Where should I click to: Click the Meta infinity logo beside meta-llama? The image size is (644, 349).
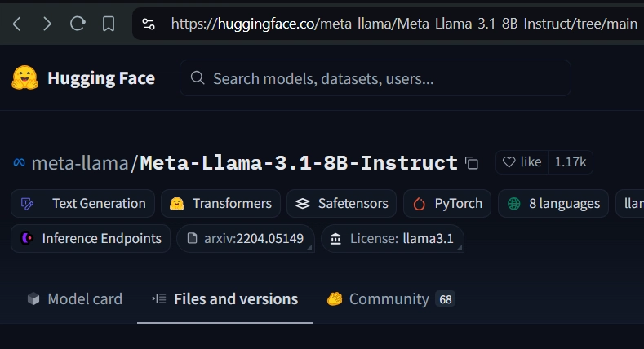(20, 162)
